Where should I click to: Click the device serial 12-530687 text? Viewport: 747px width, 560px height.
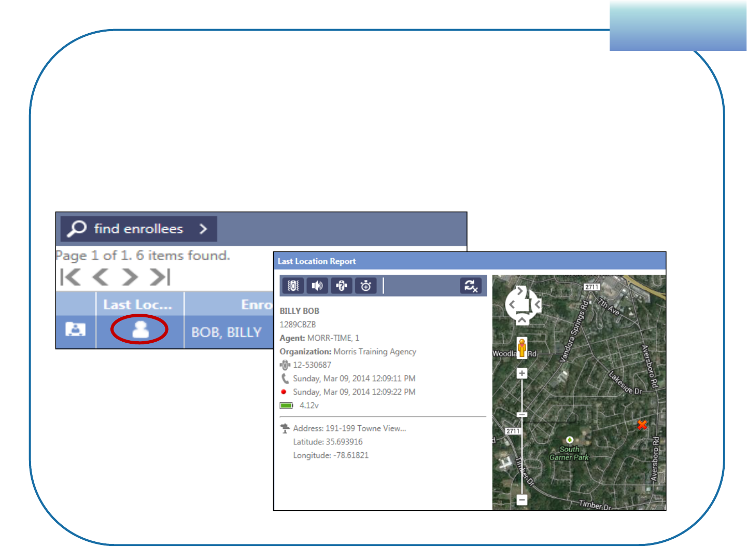click(312, 365)
